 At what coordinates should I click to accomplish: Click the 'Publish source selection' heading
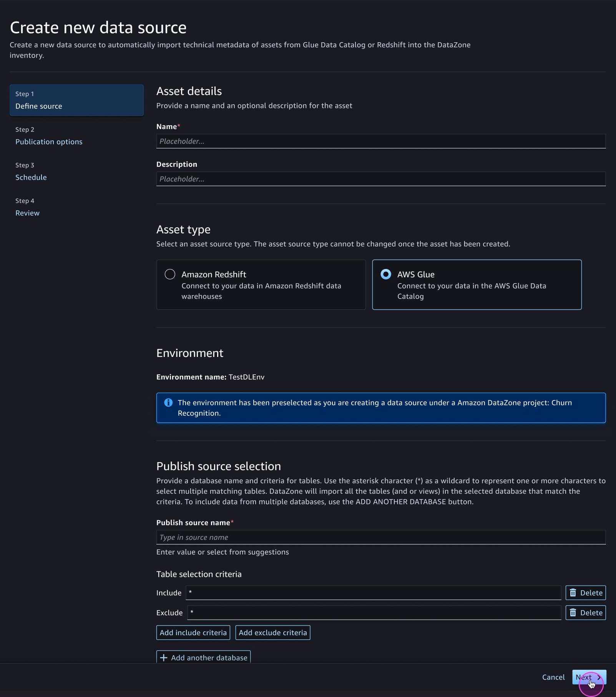click(x=219, y=466)
